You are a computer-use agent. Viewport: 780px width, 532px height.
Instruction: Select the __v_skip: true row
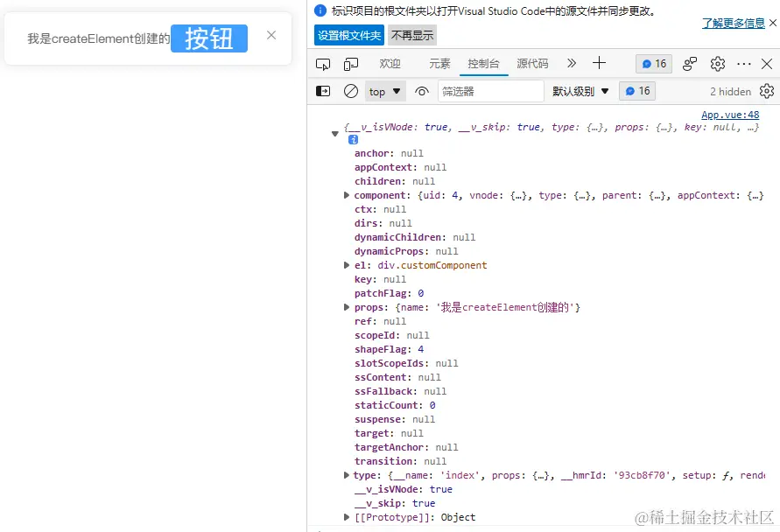[x=395, y=503]
